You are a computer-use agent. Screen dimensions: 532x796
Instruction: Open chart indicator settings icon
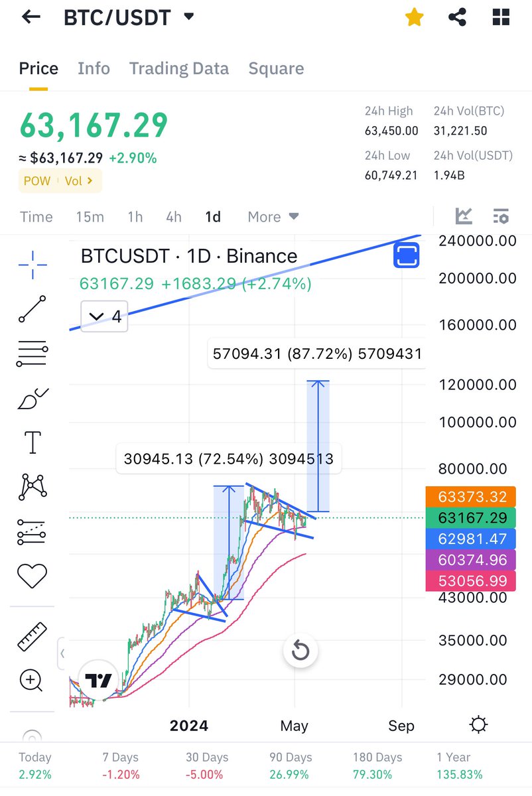coord(501,216)
